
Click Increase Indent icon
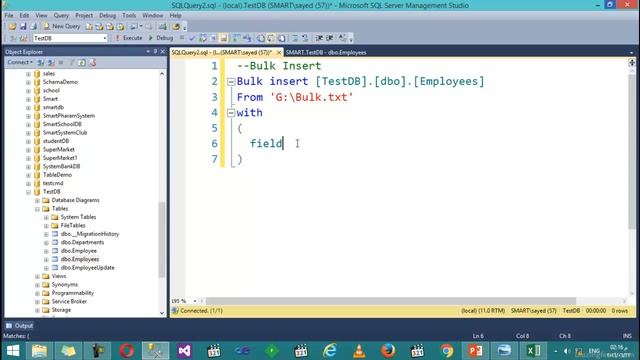coord(330,38)
